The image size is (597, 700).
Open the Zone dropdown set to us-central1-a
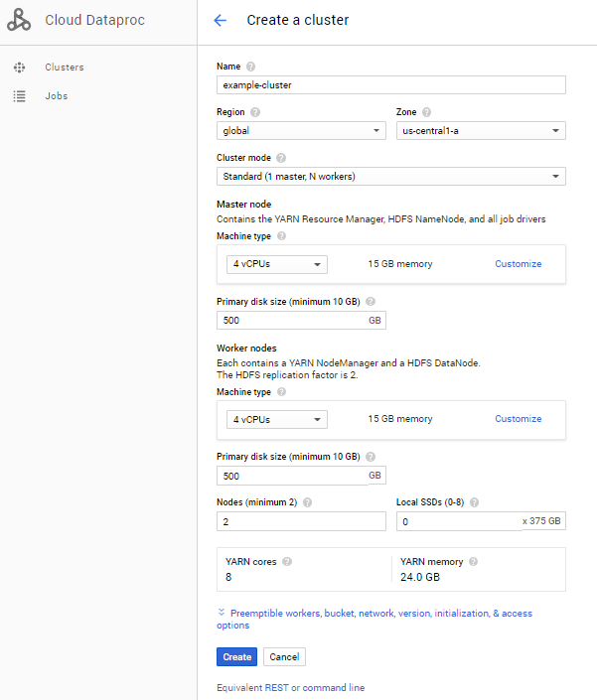coord(481,131)
